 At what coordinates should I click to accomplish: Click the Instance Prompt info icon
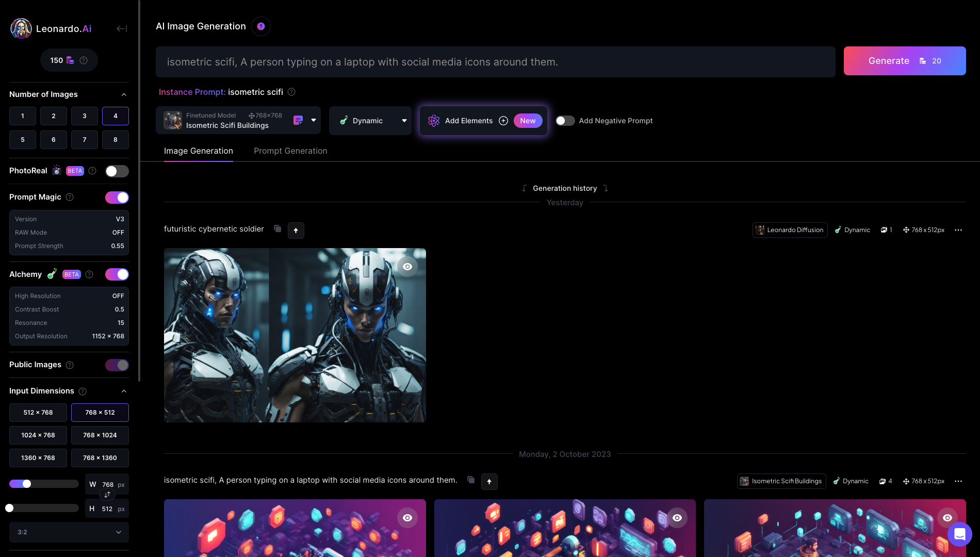pos(291,92)
